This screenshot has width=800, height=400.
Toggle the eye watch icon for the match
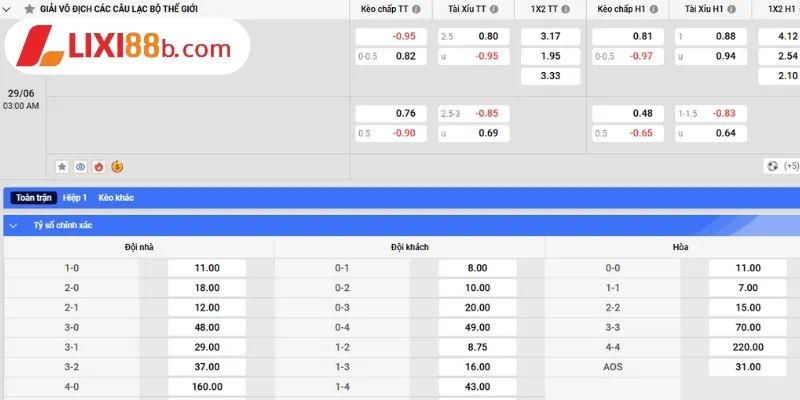(x=81, y=166)
